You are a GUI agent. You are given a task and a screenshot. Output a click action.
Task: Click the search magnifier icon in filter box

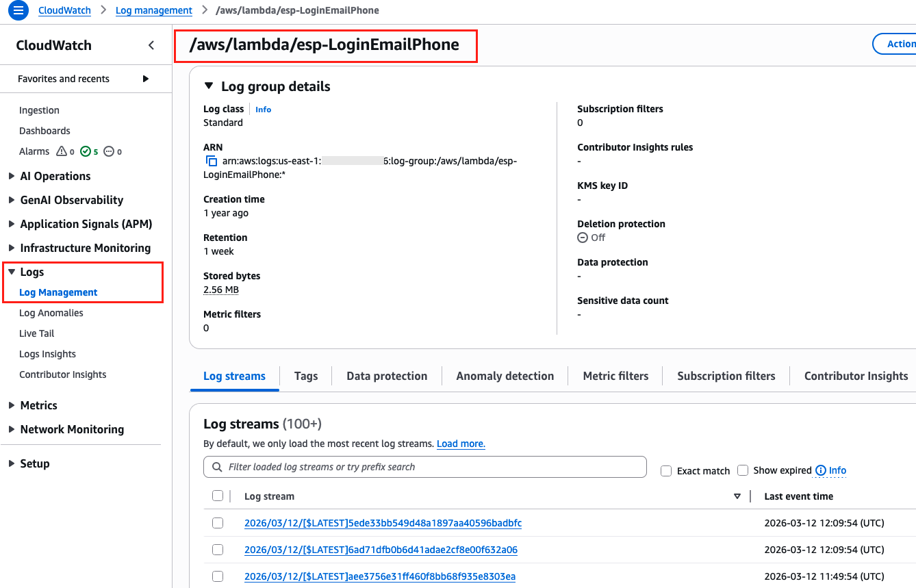[217, 467]
